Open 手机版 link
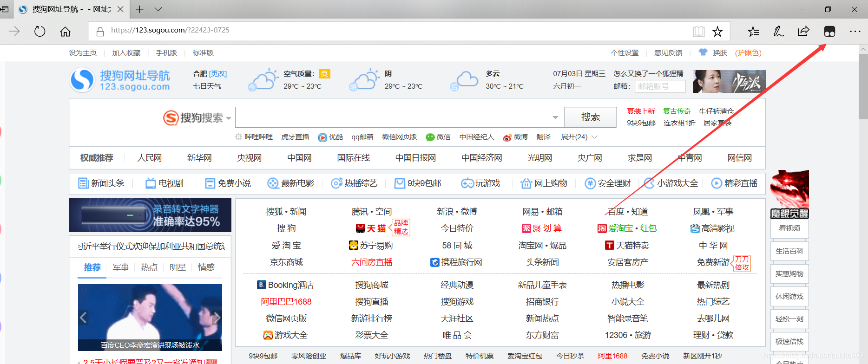The height and width of the screenshot is (364, 868). tap(166, 53)
